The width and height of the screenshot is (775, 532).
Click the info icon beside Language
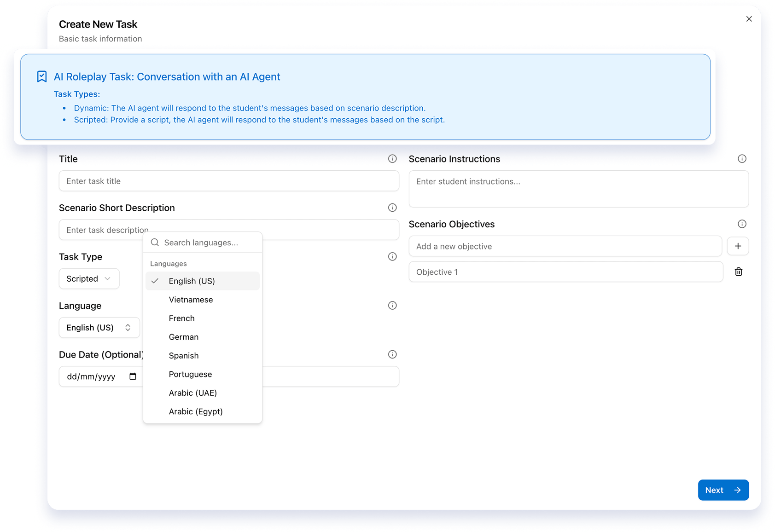click(x=392, y=305)
